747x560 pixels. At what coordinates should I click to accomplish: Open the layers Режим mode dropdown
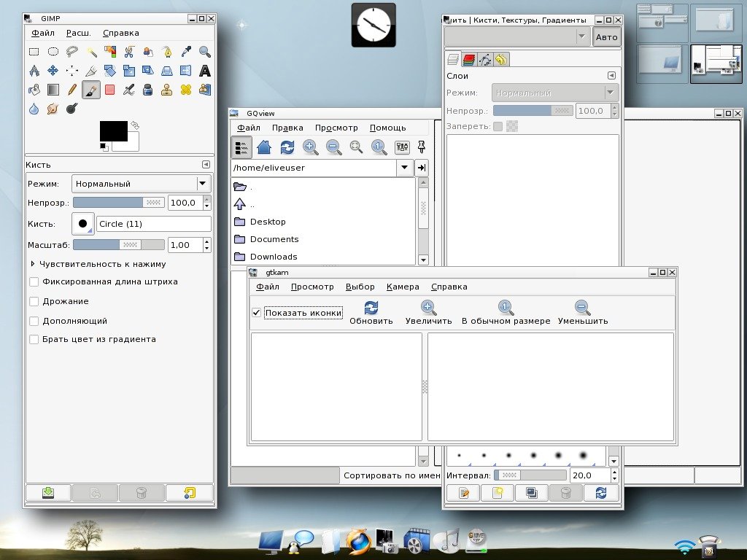pyautogui.click(x=555, y=93)
